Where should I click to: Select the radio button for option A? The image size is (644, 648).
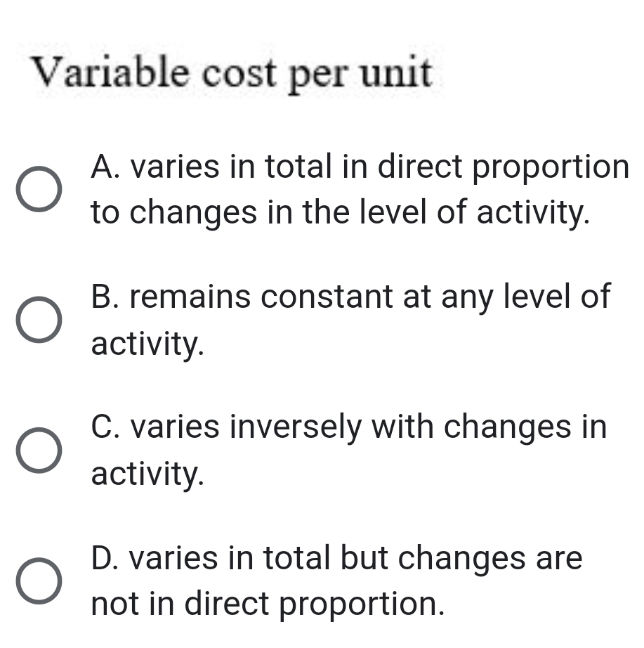click(39, 190)
